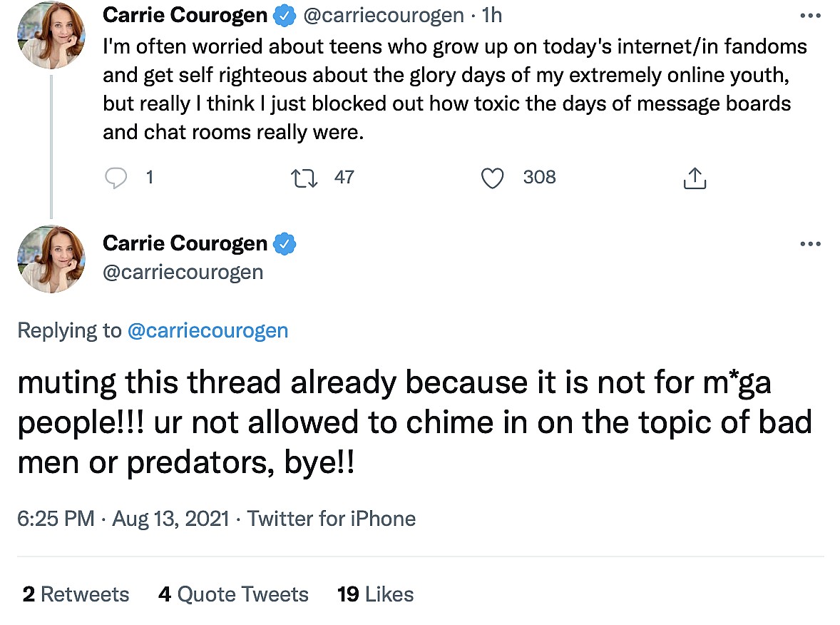Click the @carriecourogen handle under reply name
The height and width of the screenshot is (625, 840).
click(183, 272)
